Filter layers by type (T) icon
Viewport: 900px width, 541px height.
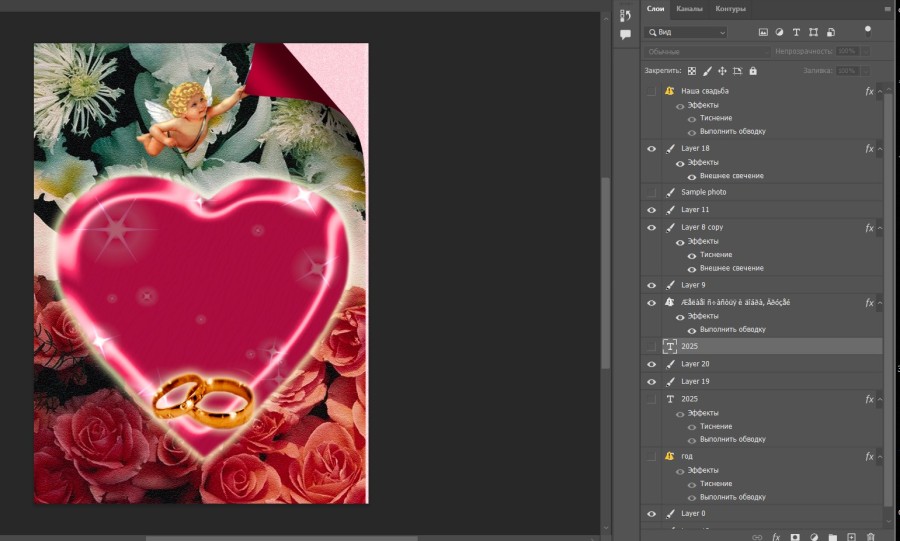pos(796,32)
